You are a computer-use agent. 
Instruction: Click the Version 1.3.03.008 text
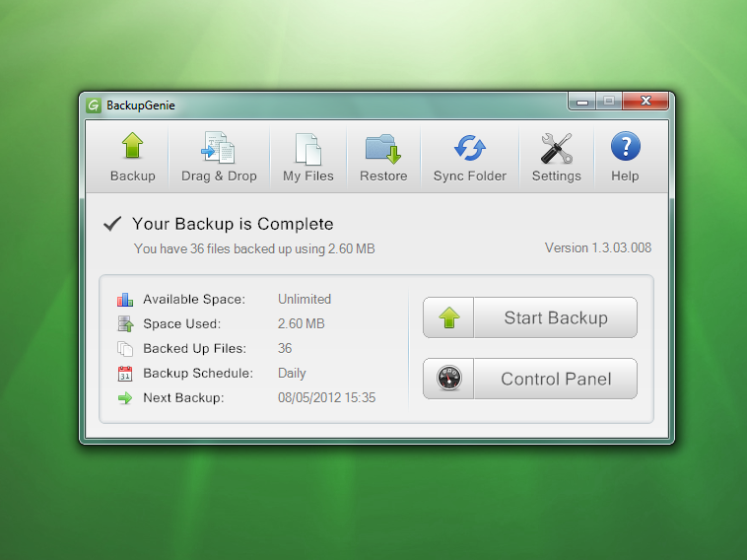pos(598,247)
